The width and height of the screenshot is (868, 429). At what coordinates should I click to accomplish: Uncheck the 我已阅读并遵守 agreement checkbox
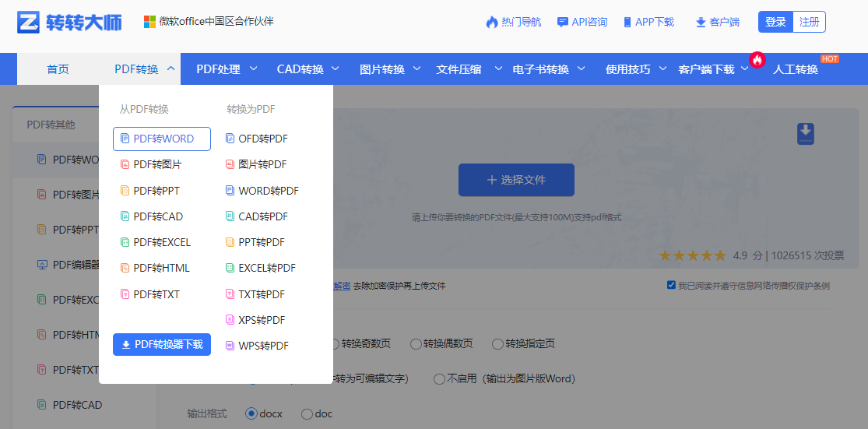[x=671, y=286]
